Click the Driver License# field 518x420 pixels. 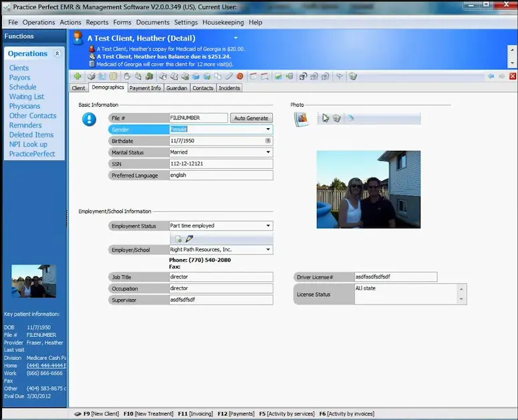click(396, 277)
